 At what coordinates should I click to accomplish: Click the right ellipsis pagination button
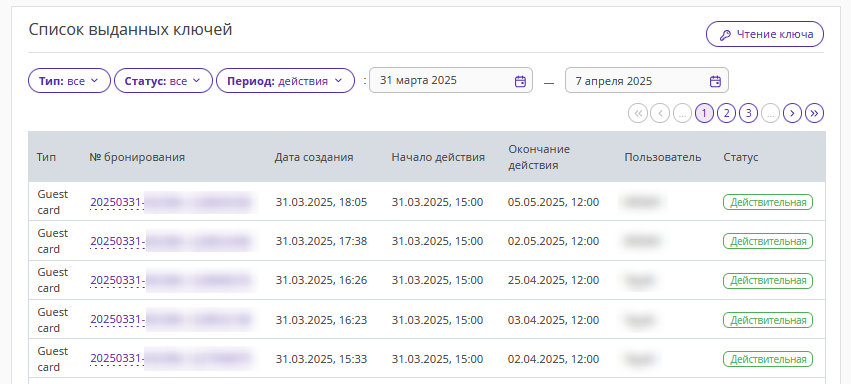tap(770, 113)
